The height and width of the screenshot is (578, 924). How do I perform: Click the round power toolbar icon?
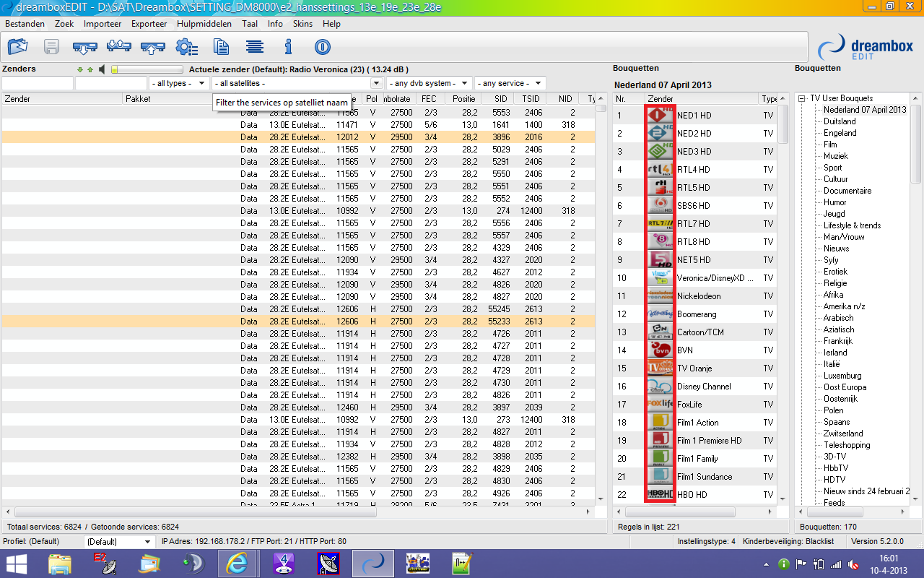tap(322, 48)
